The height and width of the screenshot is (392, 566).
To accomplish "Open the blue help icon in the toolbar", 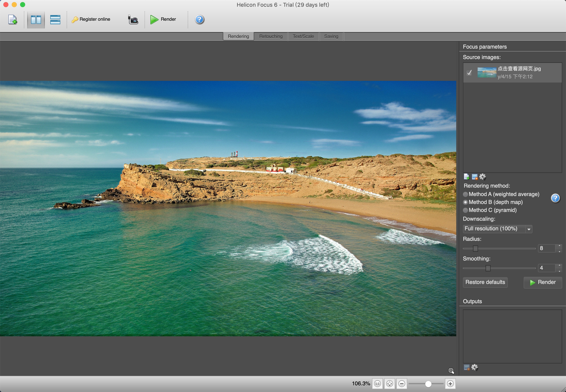I will (x=199, y=19).
